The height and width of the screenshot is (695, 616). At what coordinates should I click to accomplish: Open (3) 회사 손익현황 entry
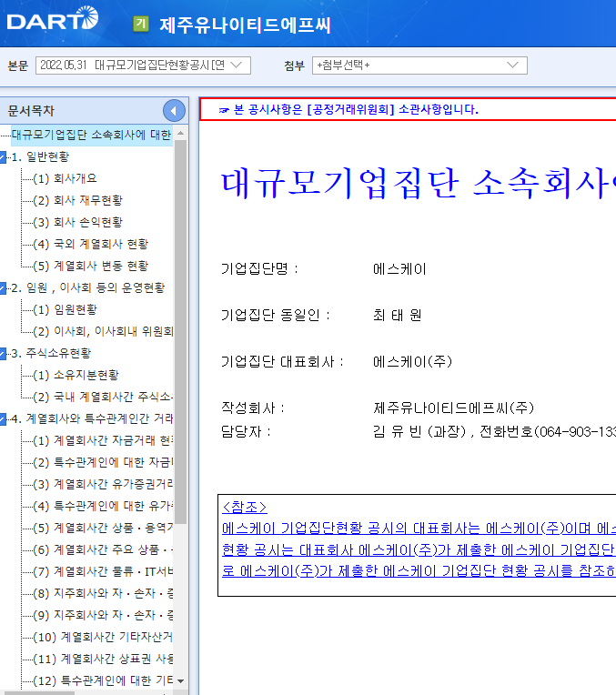(77, 222)
